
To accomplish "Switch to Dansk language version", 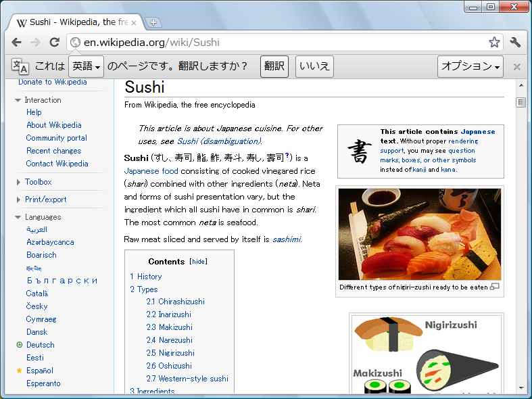I will click(37, 332).
